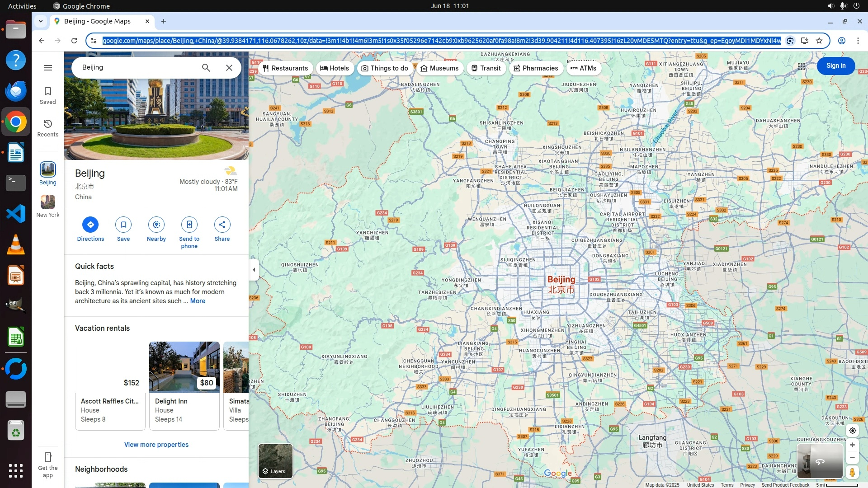This screenshot has width=868, height=488.
Task: Show your location on the map
Action: (852, 431)
